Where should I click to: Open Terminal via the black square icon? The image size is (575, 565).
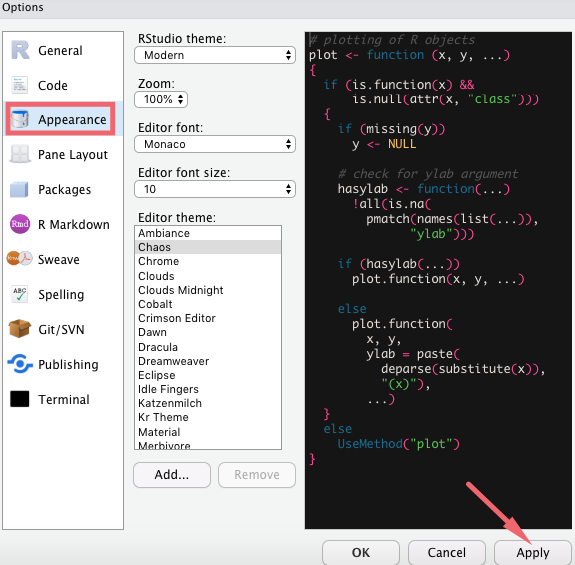(x=20, y=399)
